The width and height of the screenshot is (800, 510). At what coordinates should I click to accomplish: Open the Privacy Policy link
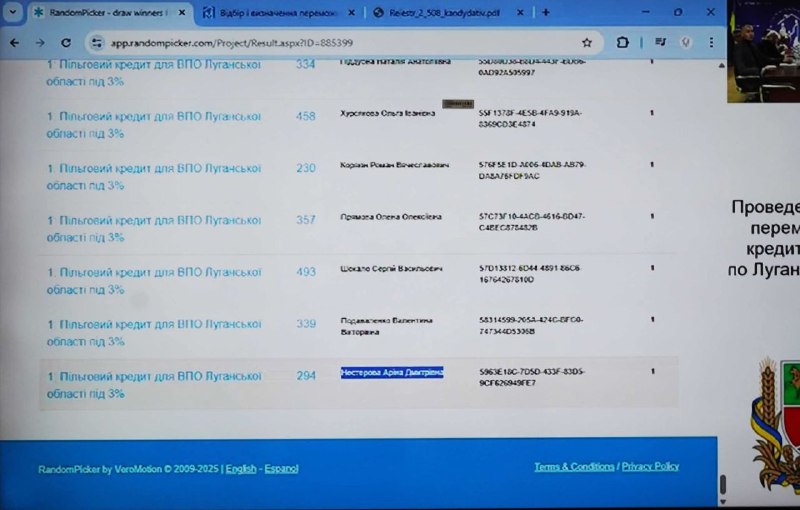650,467
